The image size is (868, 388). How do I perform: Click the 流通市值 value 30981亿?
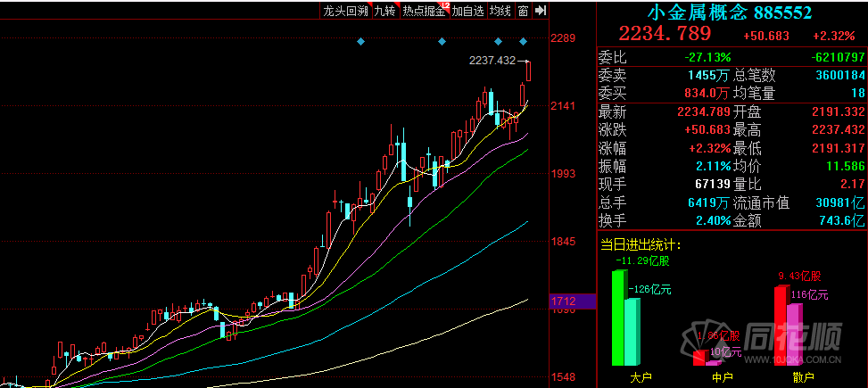pyautogui.click(x=839, y=202)
